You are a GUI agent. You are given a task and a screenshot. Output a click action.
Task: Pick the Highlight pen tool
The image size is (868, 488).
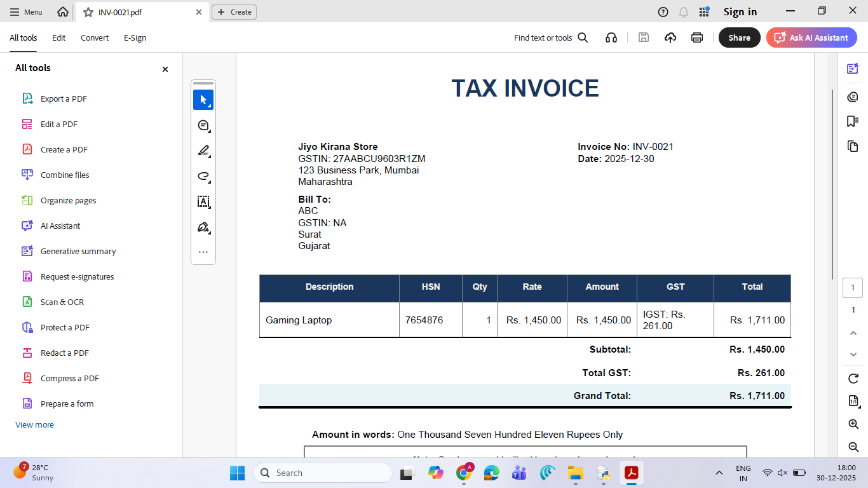pos(203,151)
